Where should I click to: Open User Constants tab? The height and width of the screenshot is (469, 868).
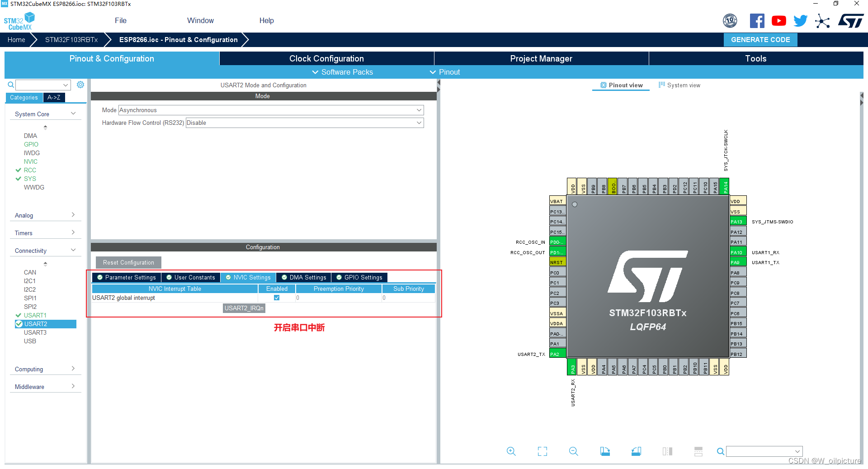[x=191, y=277]
